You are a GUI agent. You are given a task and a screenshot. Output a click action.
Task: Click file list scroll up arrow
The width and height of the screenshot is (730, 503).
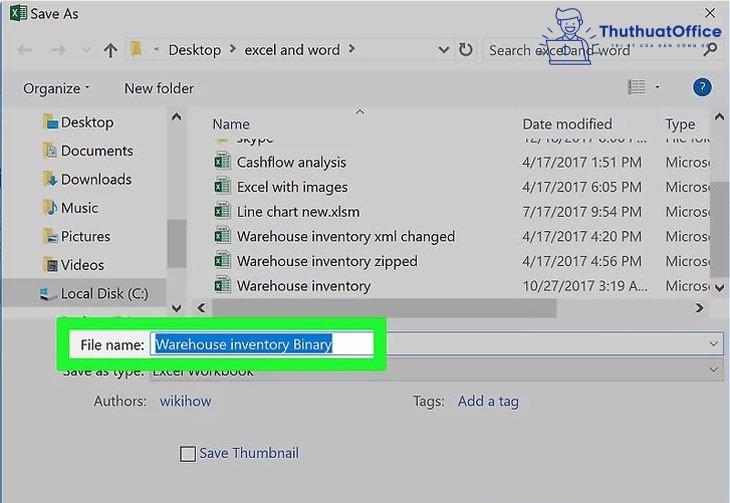coord(719,116)
